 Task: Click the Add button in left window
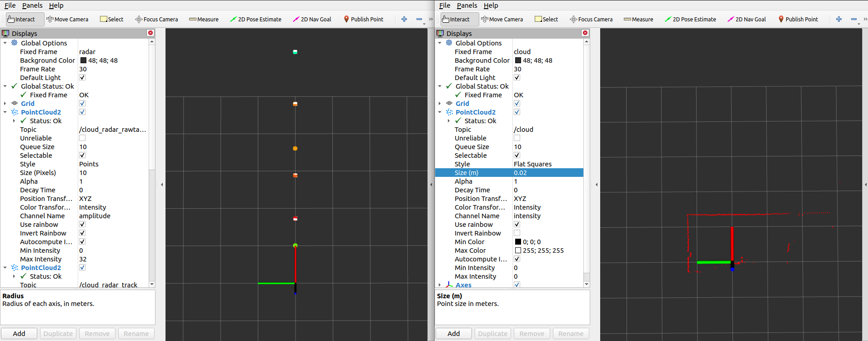(x=19, y=333)
